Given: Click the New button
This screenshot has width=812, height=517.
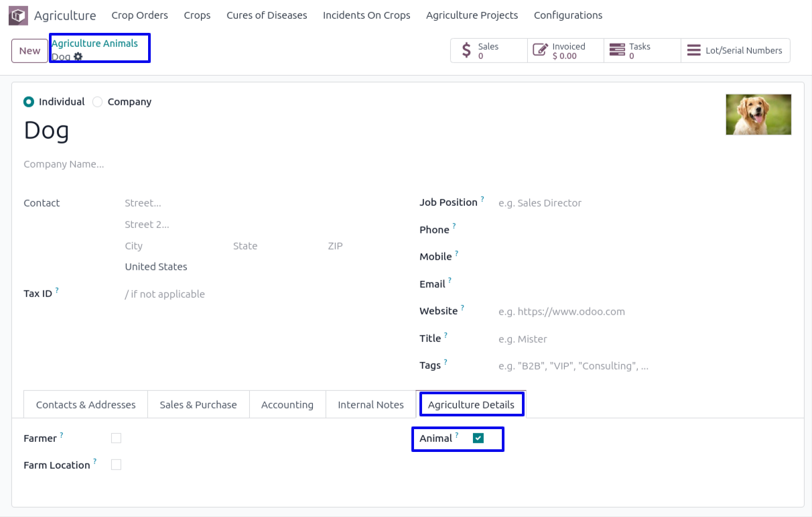Looking at the screenshot, I should 29,51.
